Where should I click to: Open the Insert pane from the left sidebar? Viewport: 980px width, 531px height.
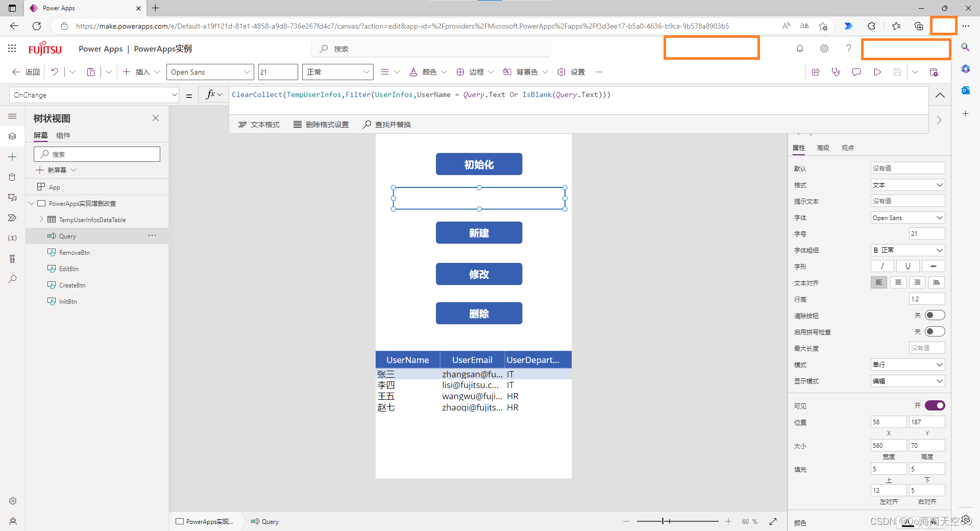[x=13, y=157]
